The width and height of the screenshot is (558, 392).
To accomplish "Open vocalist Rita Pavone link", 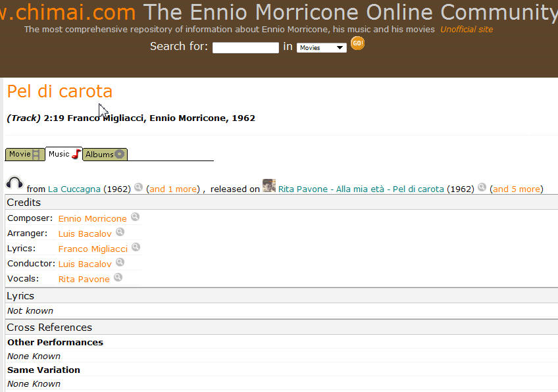I will pos(84,280).
